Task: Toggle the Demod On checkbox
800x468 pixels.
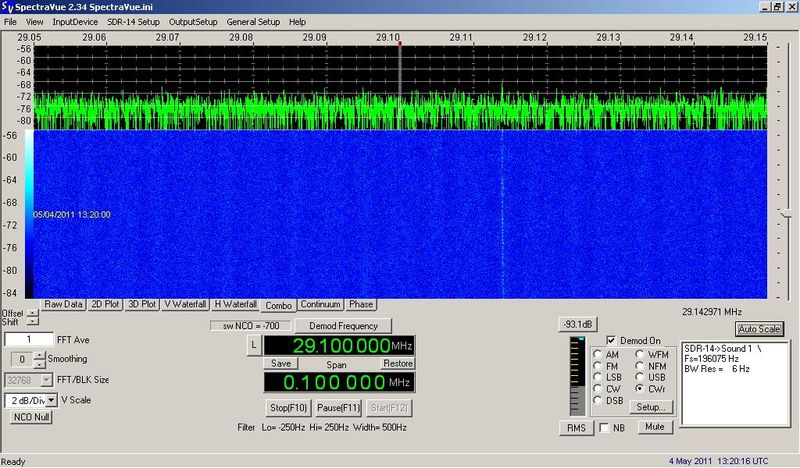Action: coord(611,340)
